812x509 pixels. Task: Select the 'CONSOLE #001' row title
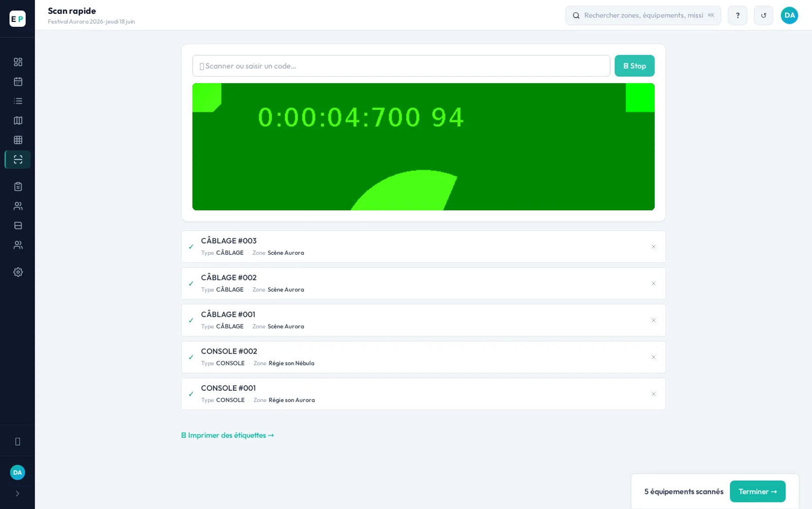click(228, 388)
